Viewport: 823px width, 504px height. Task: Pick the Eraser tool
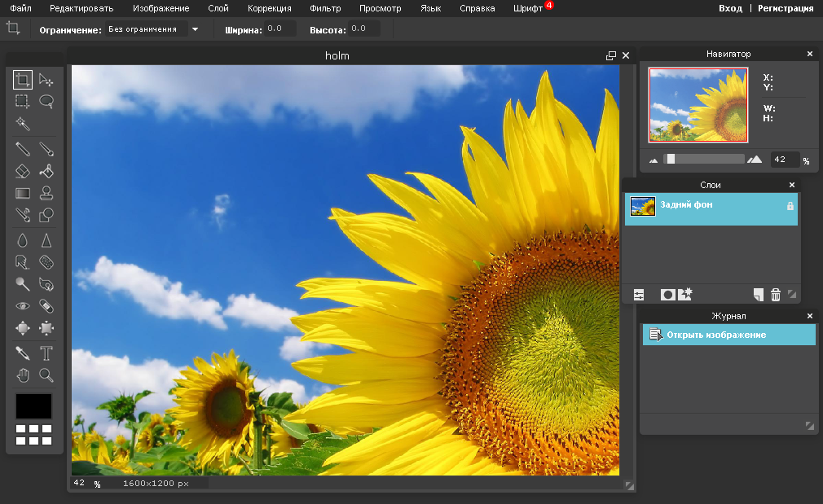click(x=23, y=171)
